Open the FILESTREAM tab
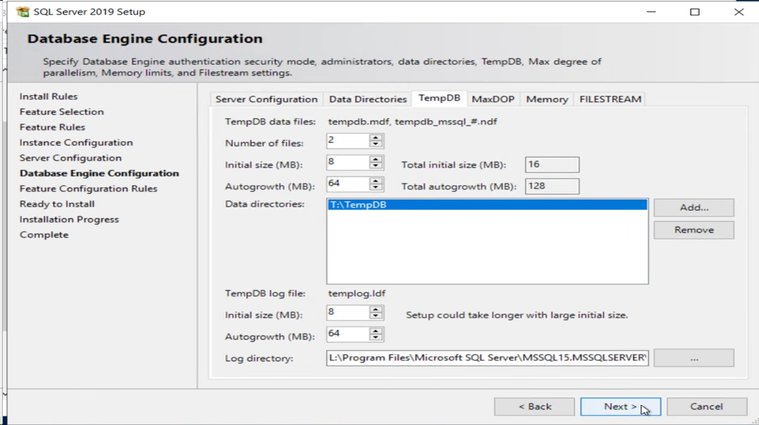This screenshot has height=425, width=759. (x=610, y=99)
